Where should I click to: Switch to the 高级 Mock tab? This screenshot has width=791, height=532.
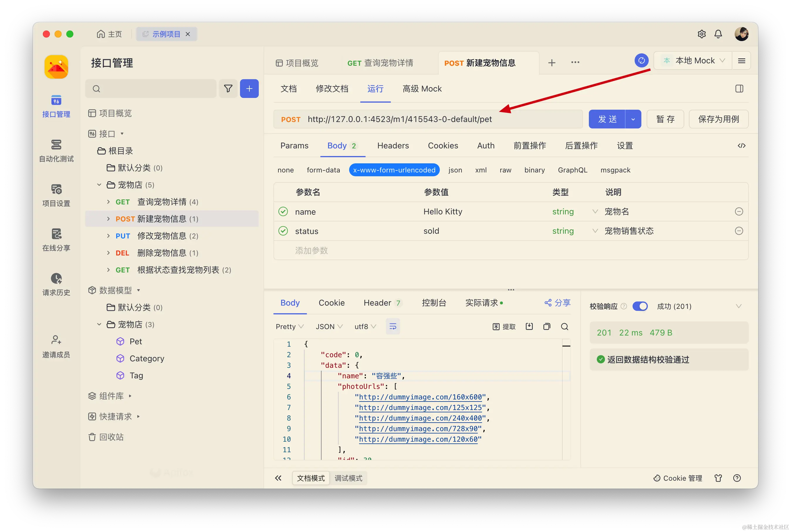click(422, 89)
